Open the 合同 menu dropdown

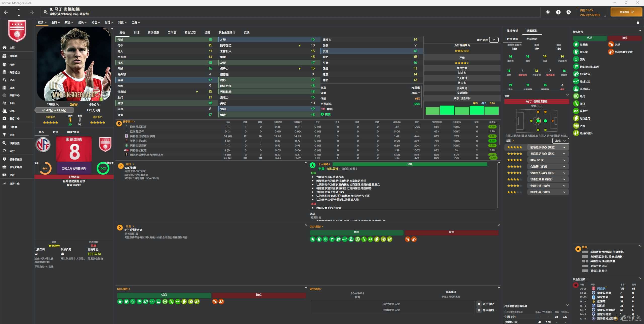click(x=56, y=23)
